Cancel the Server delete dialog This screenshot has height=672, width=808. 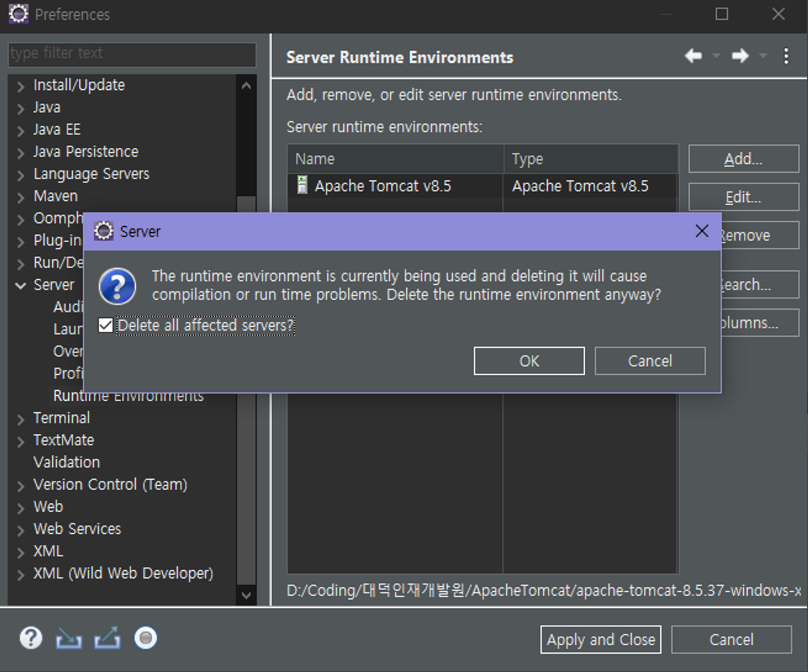coord(650,361)
